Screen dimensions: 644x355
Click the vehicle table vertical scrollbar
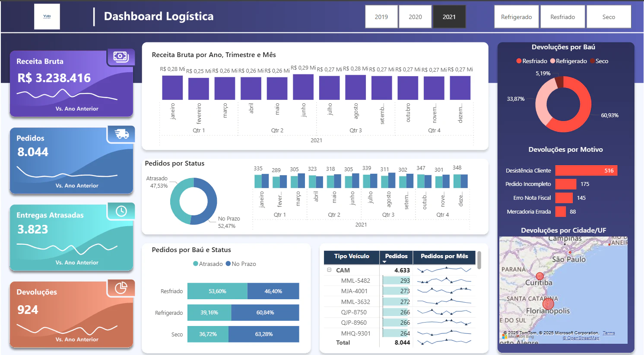click(479, 260)
